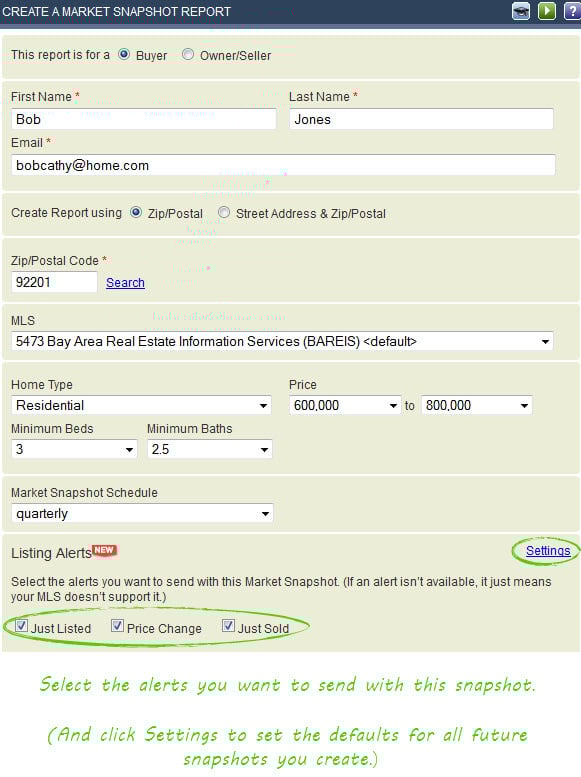Click the 'CREATE A MARKET SNAPSHOT REPORT' title
This screenshot has width=581, height=777.
point(116,11)
